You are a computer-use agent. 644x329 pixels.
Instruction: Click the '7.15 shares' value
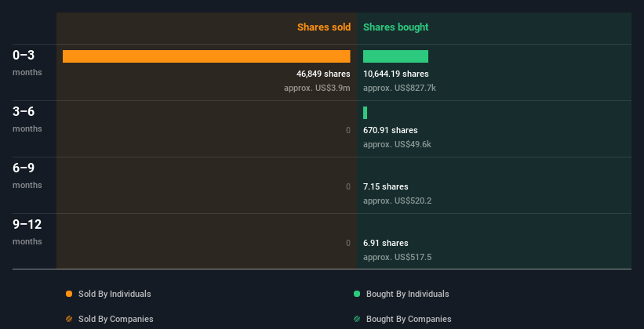click(x=386, y=186)
